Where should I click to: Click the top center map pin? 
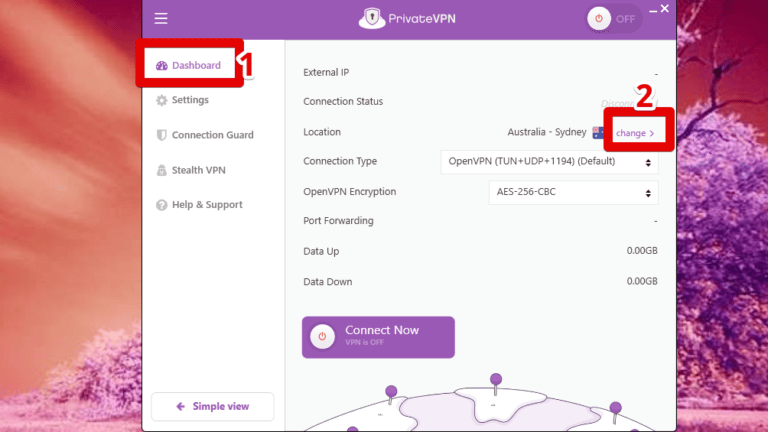496,384
